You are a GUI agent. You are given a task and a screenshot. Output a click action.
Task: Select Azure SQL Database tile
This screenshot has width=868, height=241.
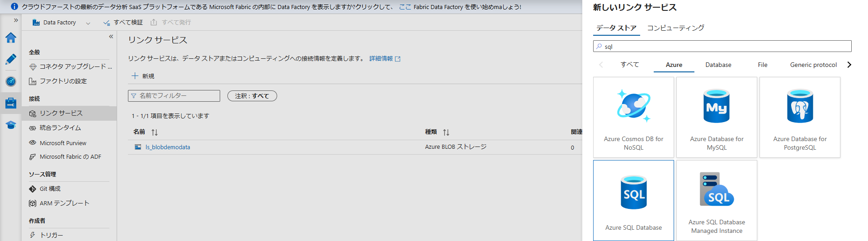[x=633, y=200]
